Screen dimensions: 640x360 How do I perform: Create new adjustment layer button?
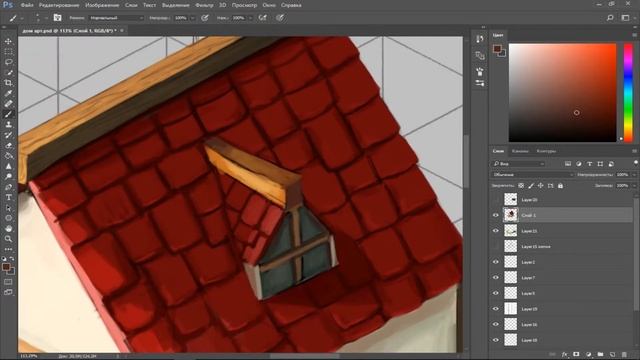589,354
